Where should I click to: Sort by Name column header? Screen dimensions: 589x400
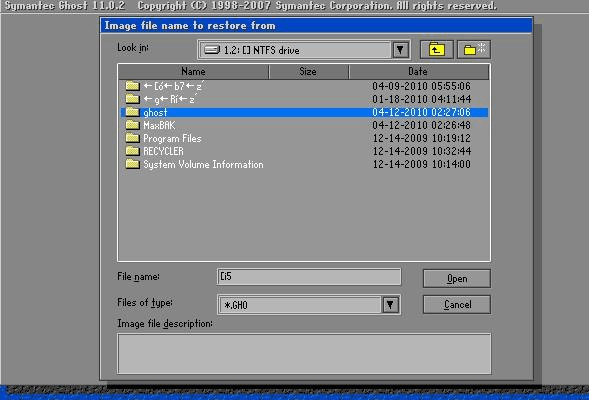(x=193, y=71)
